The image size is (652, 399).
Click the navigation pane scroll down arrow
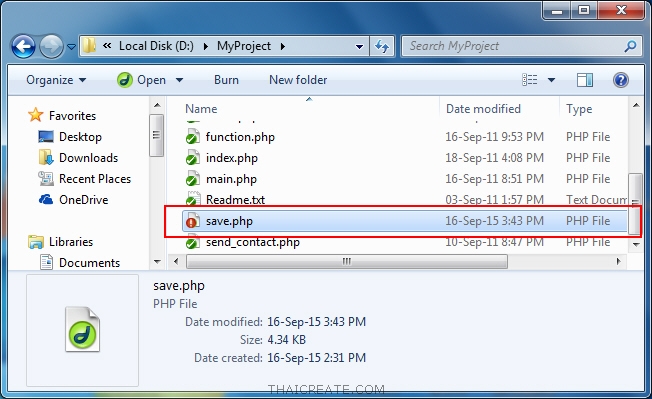(x=157, y=261)
